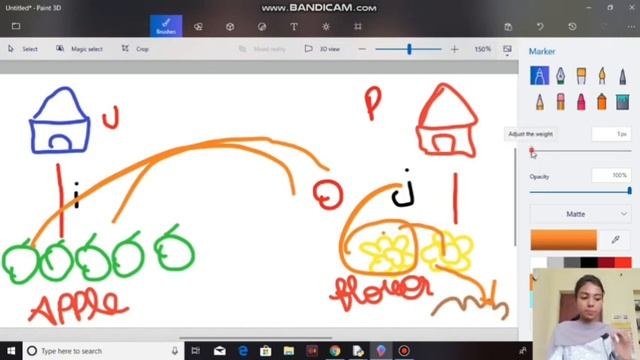Open the Stickers tab
Image resolution: width=640 pixels, height=360 pixels.
pyautogui.click(x=262, y=27)
